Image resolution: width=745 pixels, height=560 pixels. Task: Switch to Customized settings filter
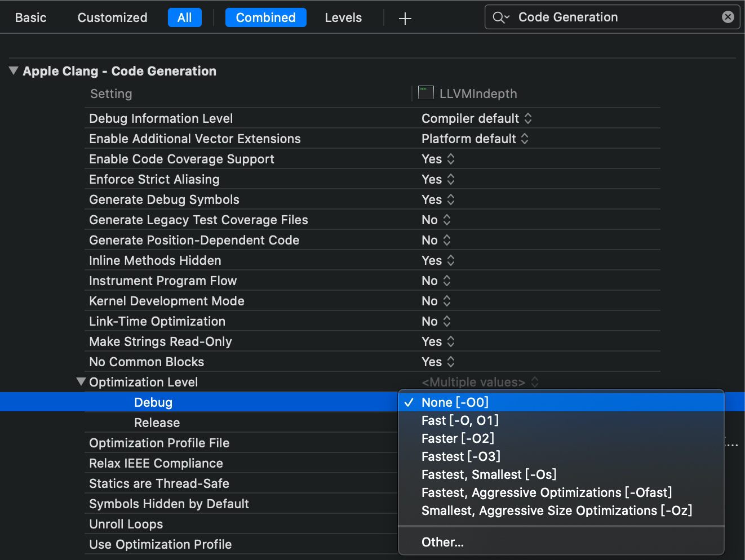(x=112, y=17)
